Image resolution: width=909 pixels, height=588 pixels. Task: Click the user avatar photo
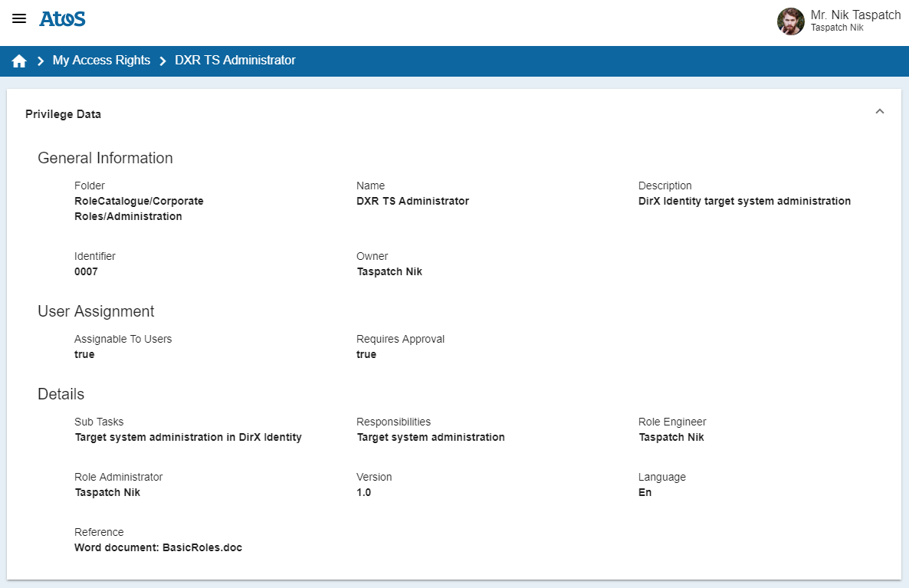coord(790,21)
